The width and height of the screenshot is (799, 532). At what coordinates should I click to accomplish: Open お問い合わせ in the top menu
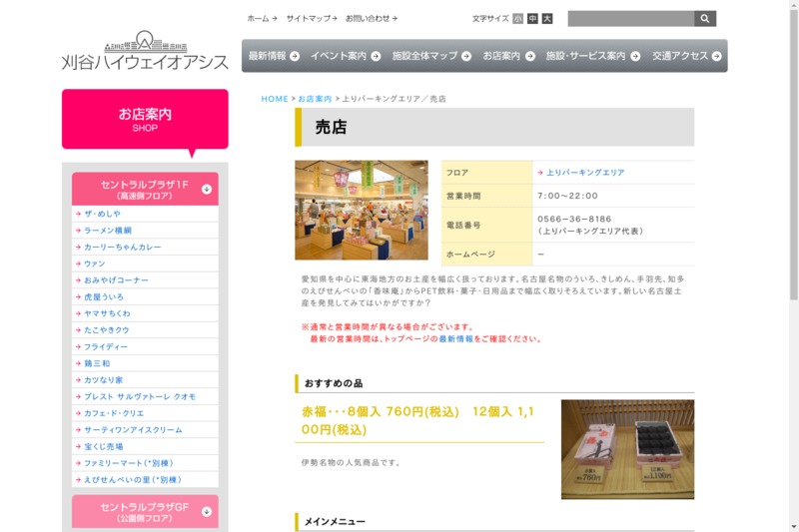coord(371,18)
